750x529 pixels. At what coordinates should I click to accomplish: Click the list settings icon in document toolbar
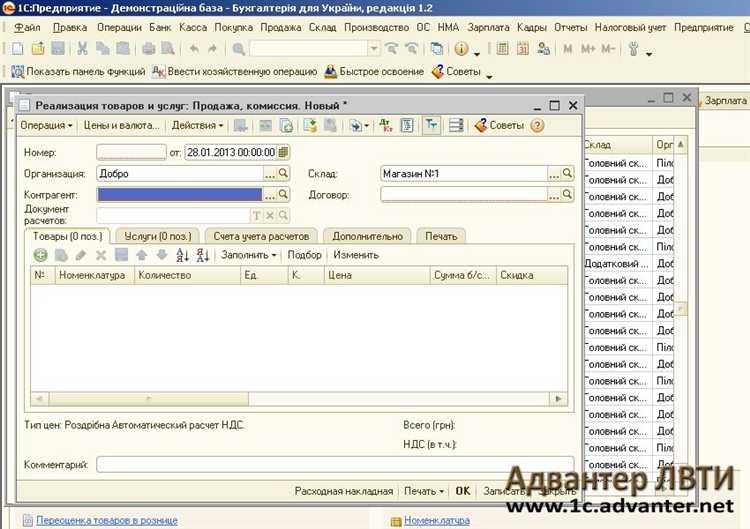coord(456,125)
